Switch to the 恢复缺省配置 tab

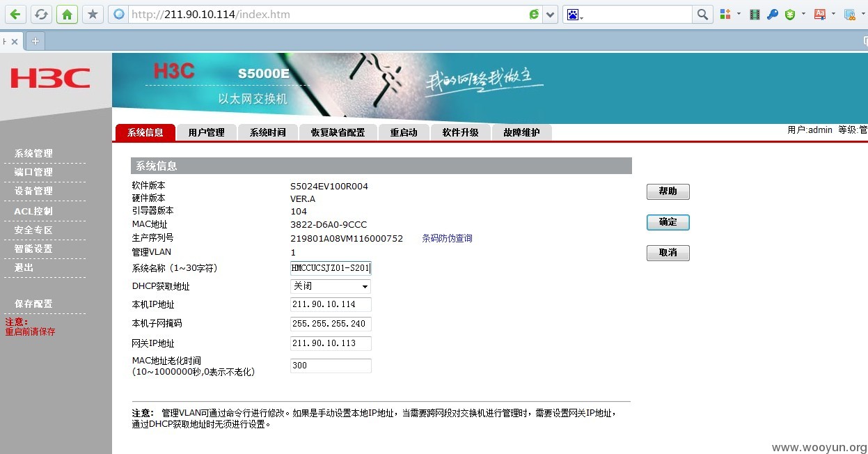click(338, 132)
